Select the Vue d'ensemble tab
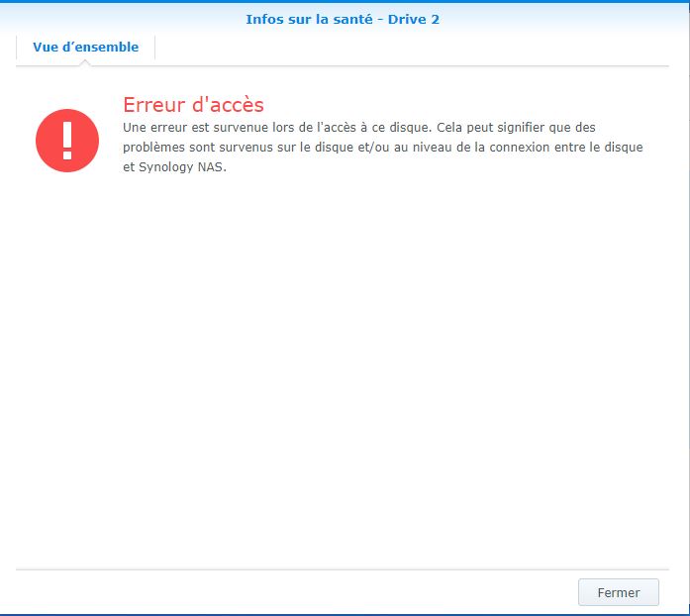The image size is (690, 616). pyautogui.click(x=85, y=48)
